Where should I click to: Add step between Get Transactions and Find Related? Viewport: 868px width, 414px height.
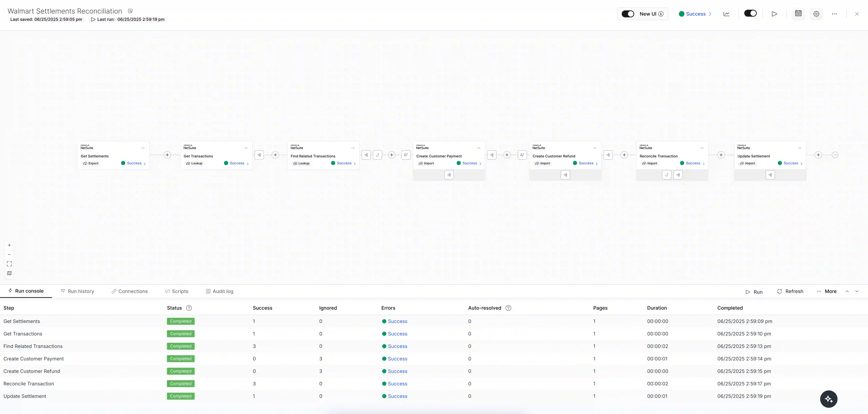click(275, 155)
